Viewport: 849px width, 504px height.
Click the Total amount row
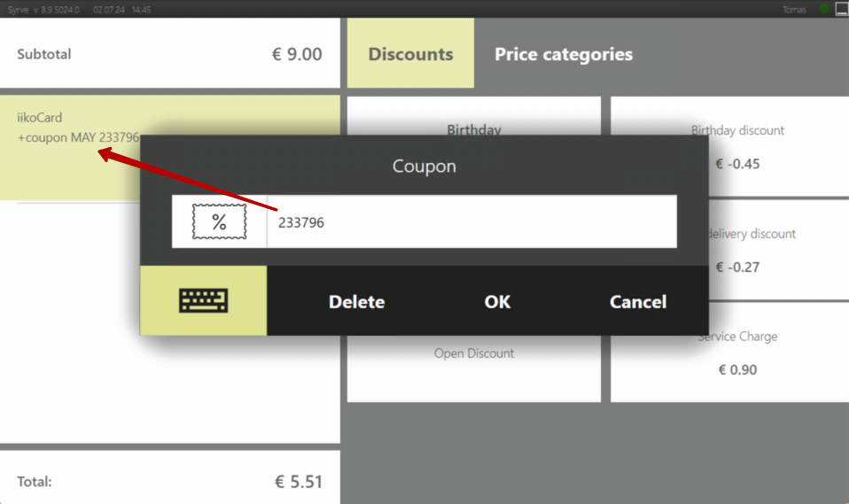click(x=169, y=482)
